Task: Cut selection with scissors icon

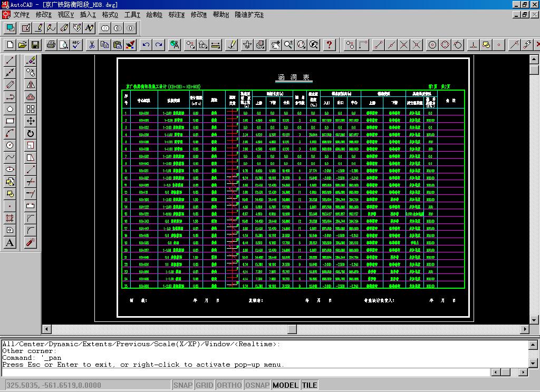Action: click(92, 45)
